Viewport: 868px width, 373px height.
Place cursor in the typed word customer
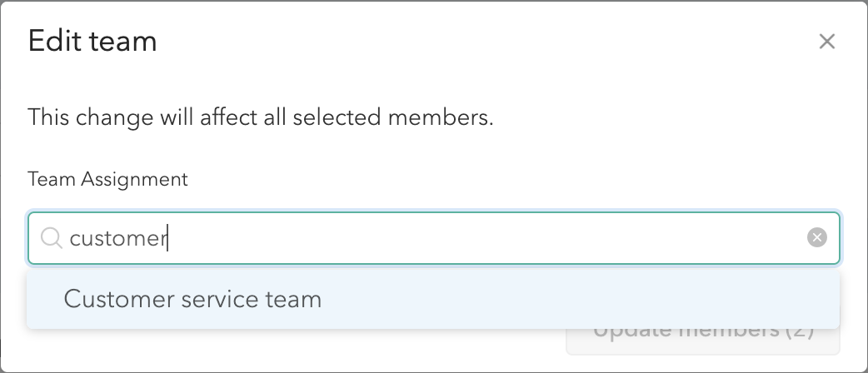pyautogui.click(x=117, y=239)
